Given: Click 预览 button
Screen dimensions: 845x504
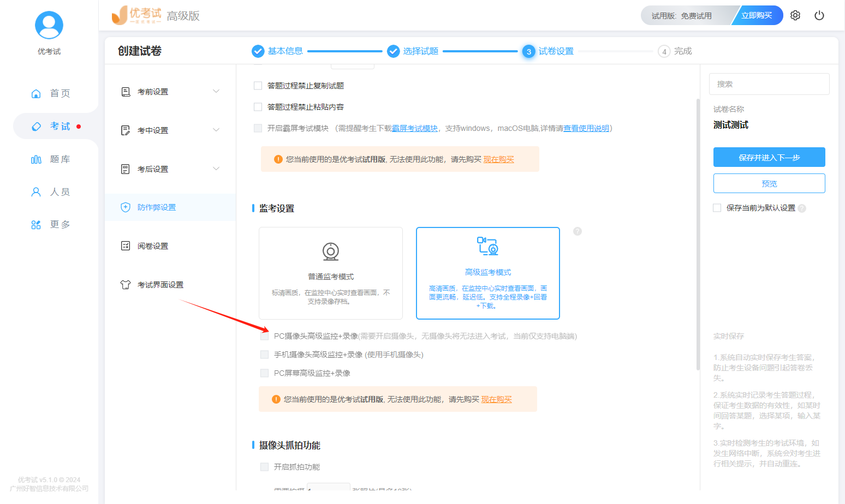Looking at the screenshot, I should 769,183.
